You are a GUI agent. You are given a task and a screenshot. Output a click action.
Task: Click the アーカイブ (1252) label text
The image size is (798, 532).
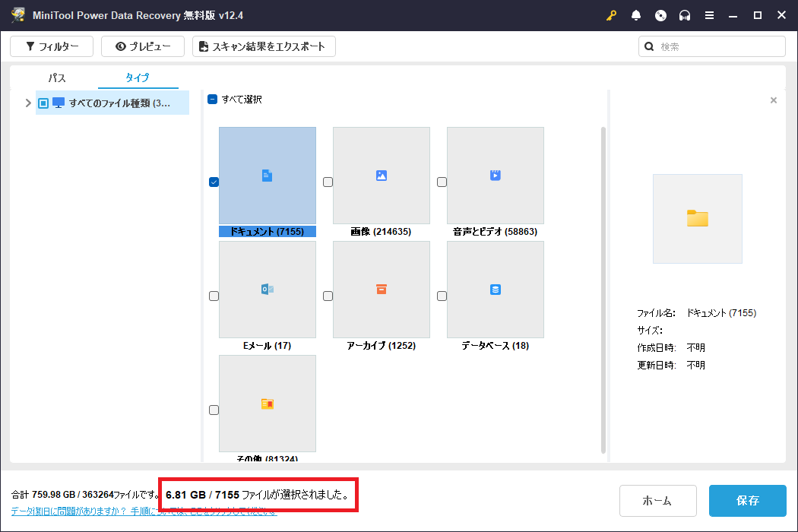(x=382, y=346)
